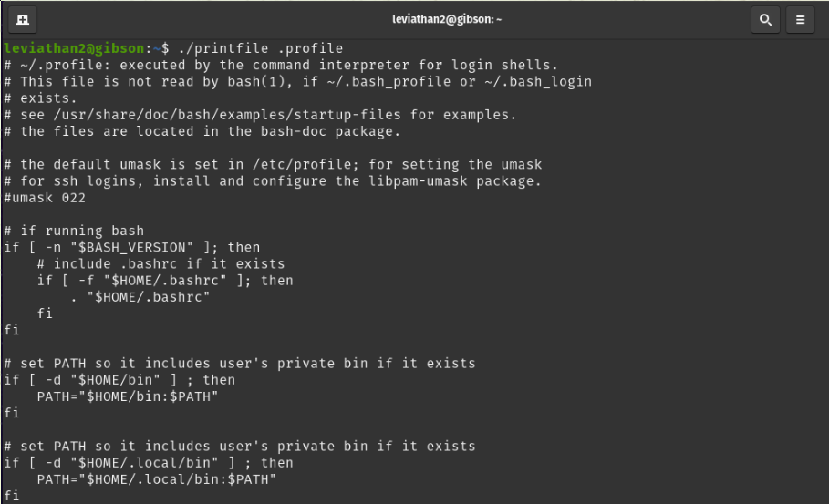Image resolution: width=829 pixels, height=504 pixels.
Task: Click the . "$HOME/.bashrc" source line
Action: point(140,297)
